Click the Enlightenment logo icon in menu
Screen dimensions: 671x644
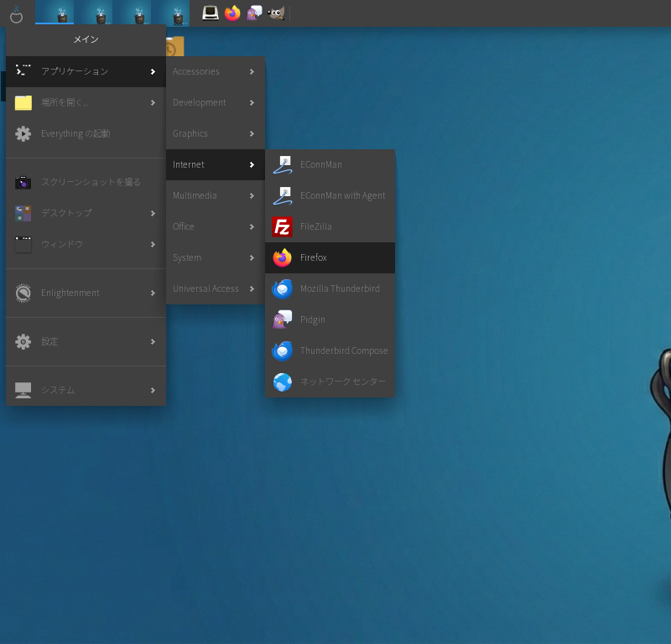coord(23,293)
